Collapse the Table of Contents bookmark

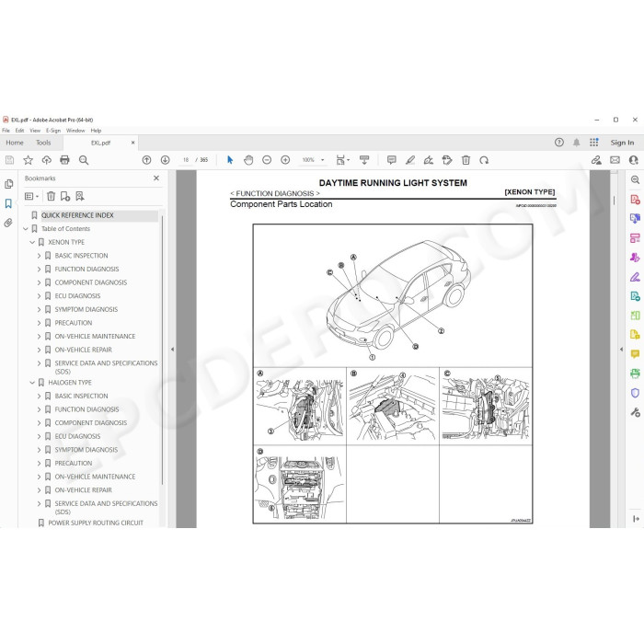coord(26,229)
